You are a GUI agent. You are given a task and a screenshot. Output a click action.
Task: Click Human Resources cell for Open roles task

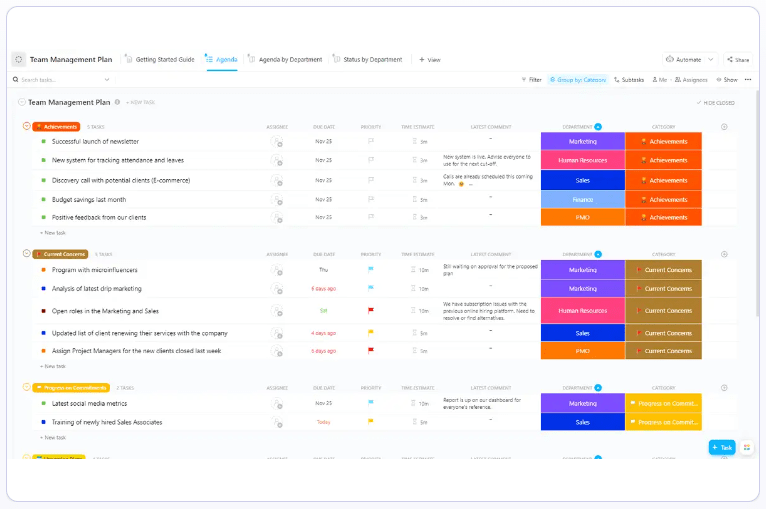(583, 311)
